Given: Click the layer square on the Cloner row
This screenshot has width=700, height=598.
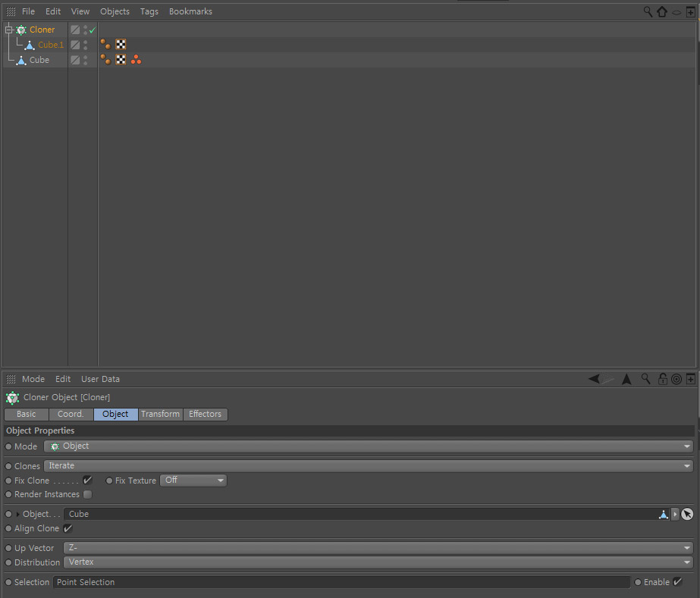Looking at the screenshot, I should tap(75, 30).
